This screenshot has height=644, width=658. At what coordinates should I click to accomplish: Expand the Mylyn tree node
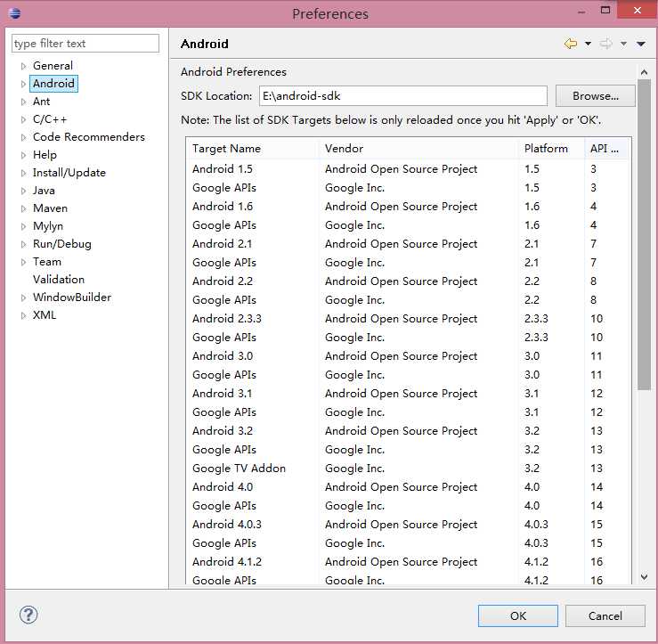pyautogui.click(x=23, y=226)
